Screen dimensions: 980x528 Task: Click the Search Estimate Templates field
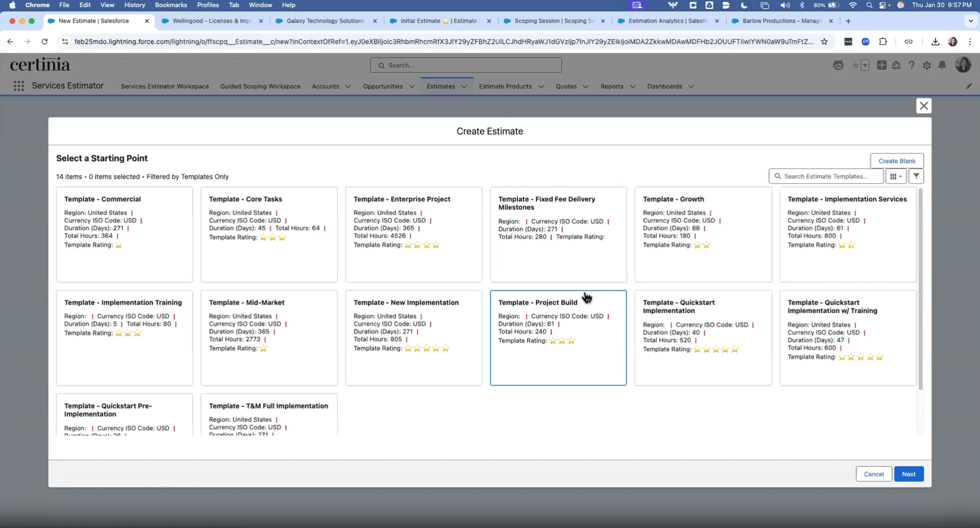(x=825, y=175)
